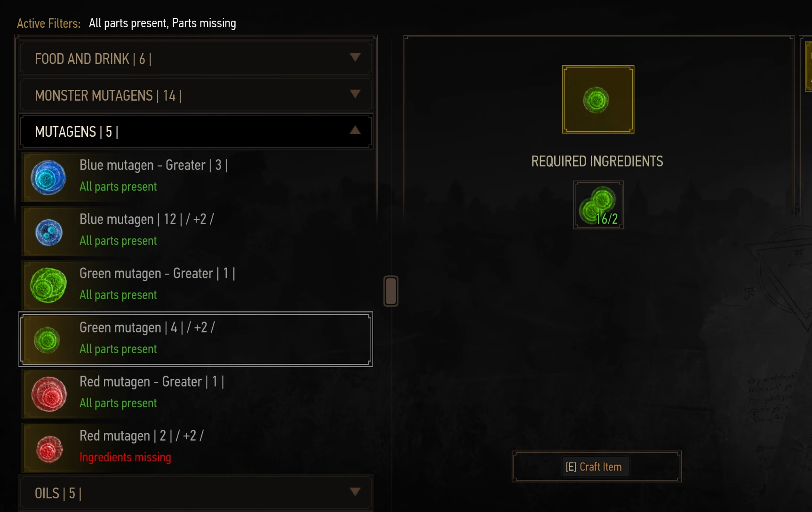The image size is (812, 512).
Task: Click the small Red mutagen icon
Action: 49,449
